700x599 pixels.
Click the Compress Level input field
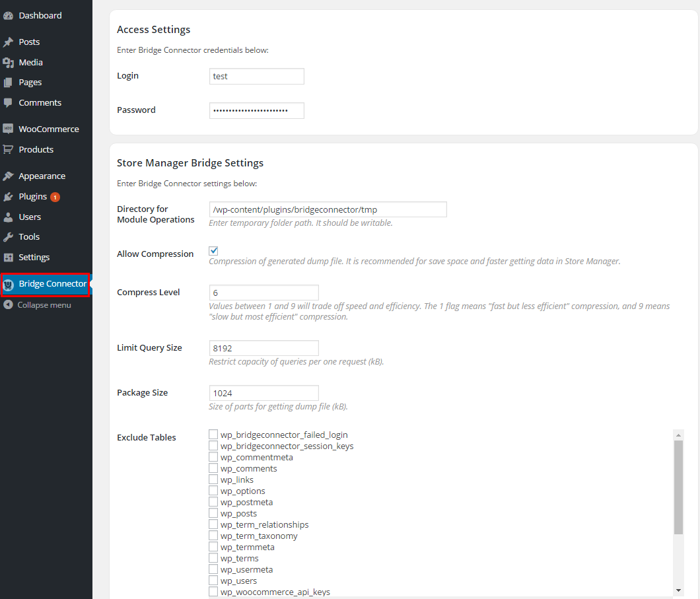pos(264,293)
